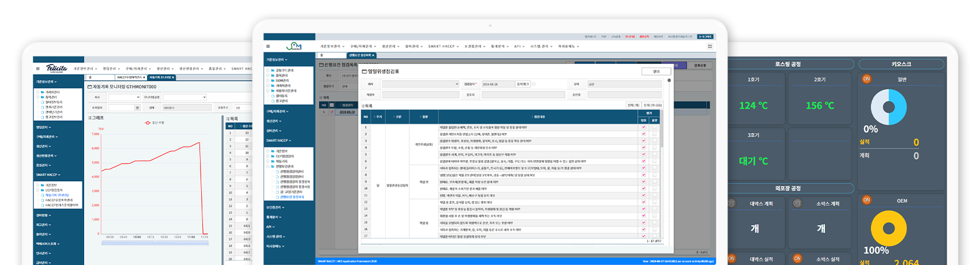Click the 2024-03-20 date cell in background grid

coord(348,112)
